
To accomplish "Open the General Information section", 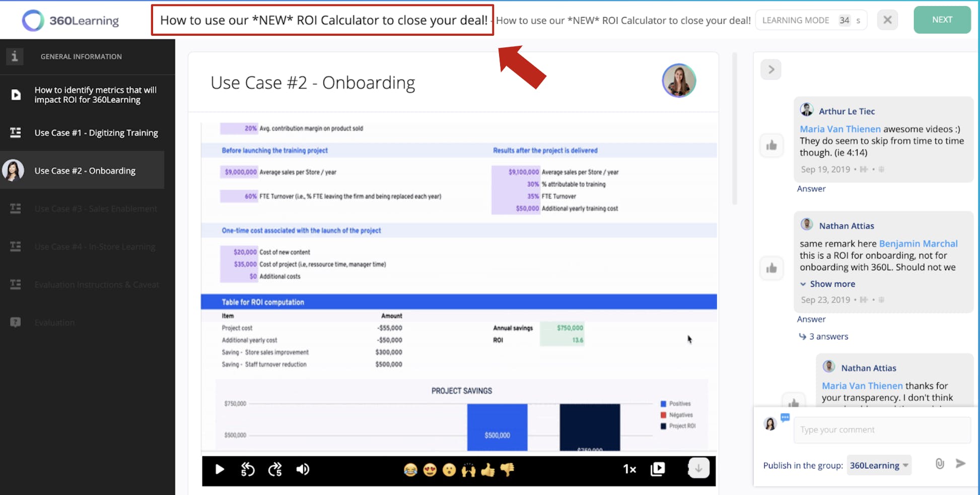I will (x=81, y=56).
